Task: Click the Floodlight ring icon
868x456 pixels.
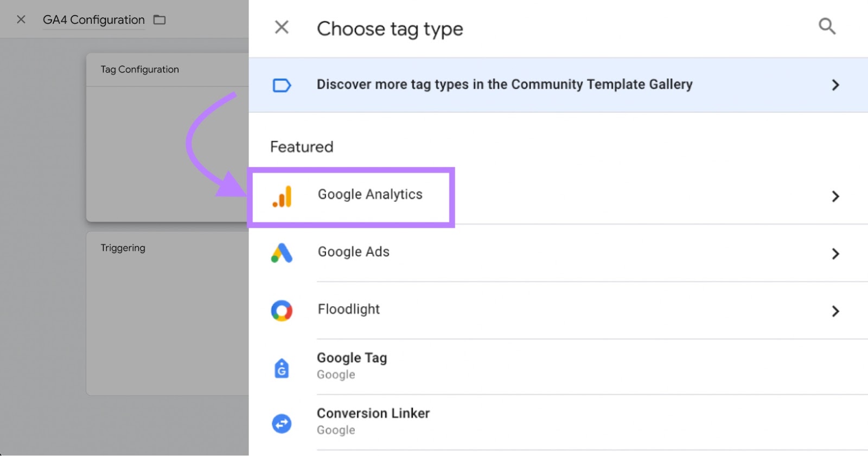Action: click(282, 311)
